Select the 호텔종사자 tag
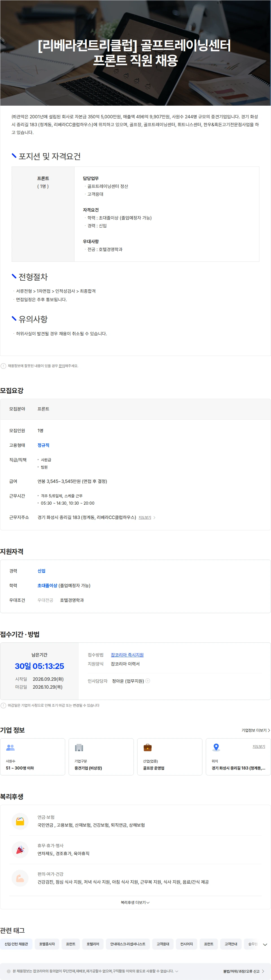271x980 pixels. [x=47, y=944]
